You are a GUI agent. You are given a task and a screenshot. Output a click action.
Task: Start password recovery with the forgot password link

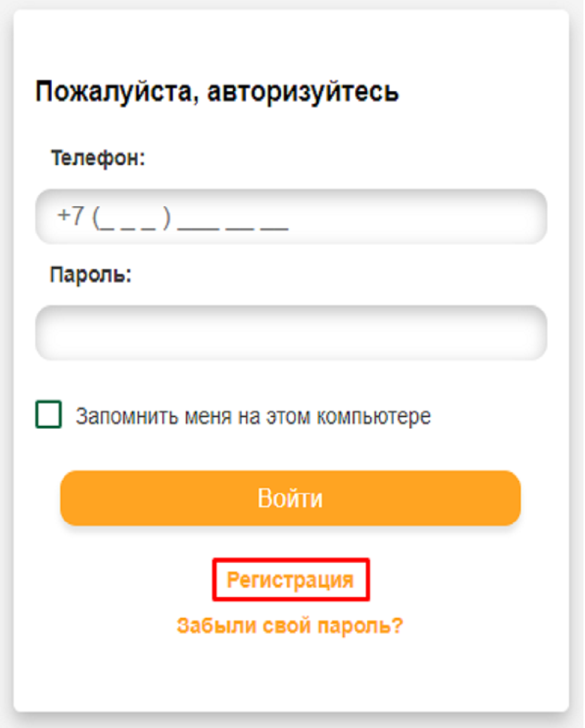[x=290, y=625]
